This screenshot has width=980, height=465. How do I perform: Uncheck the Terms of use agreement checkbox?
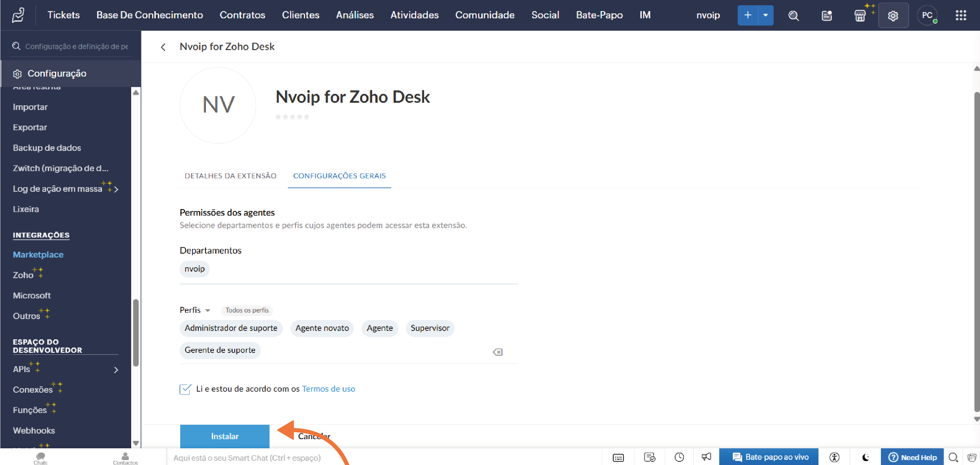coord(185,389)
